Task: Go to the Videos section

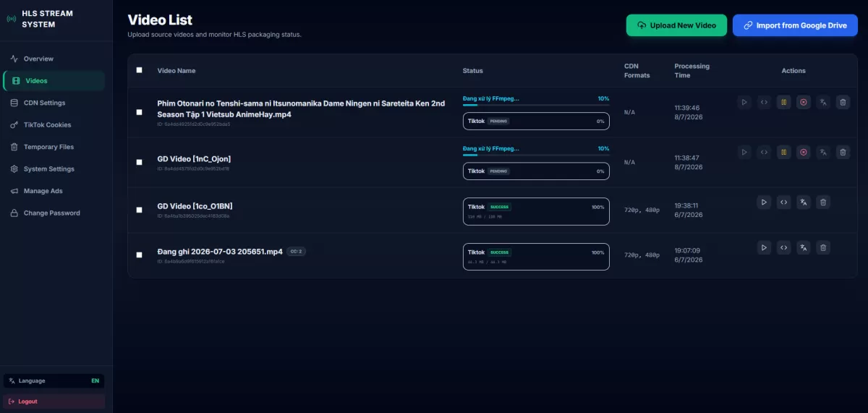Action: (54, 81)
